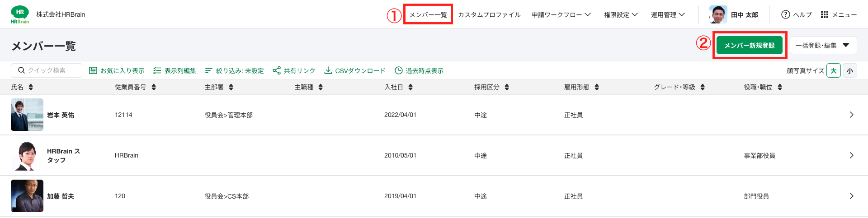Open HRBrain スタッフ row chevron
Viewport: 868px width, 218px height.
(x=852, y=155)
